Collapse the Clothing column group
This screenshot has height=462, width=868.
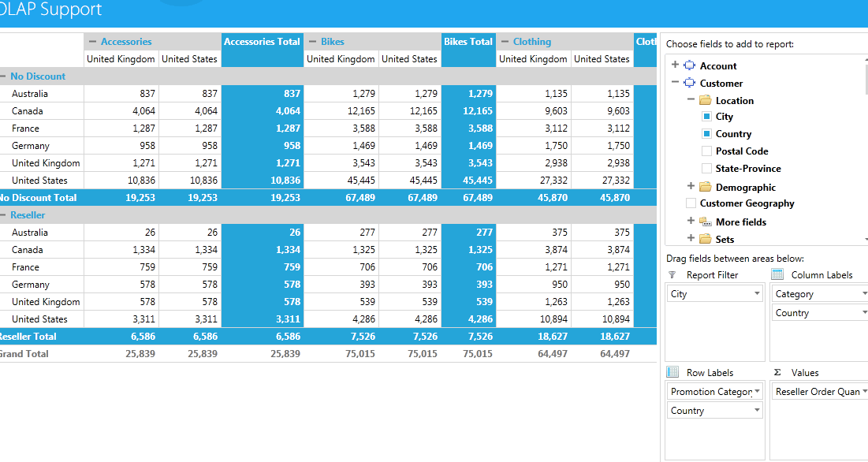pyautogui.click(x=505, y=42)
